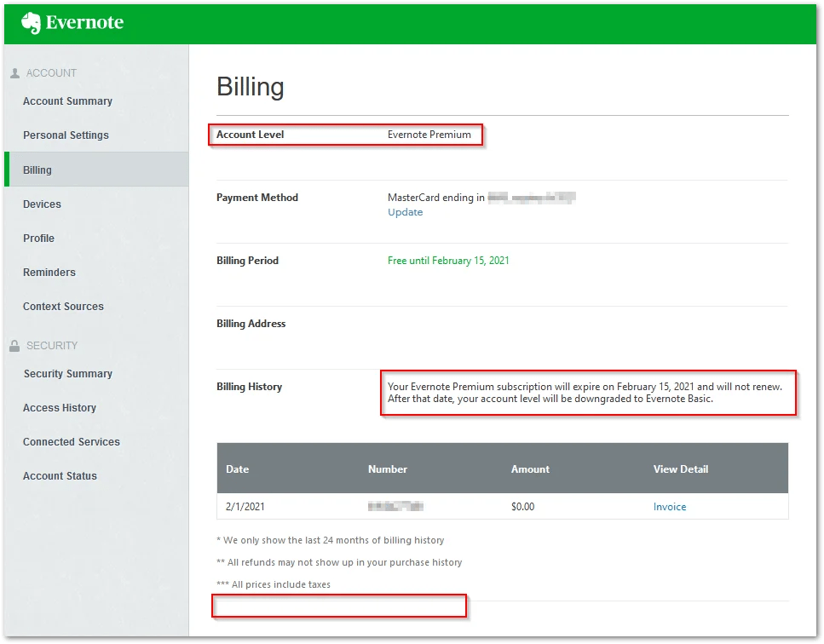
Task: Click the Security section lock icon
Action: point(15,346)
